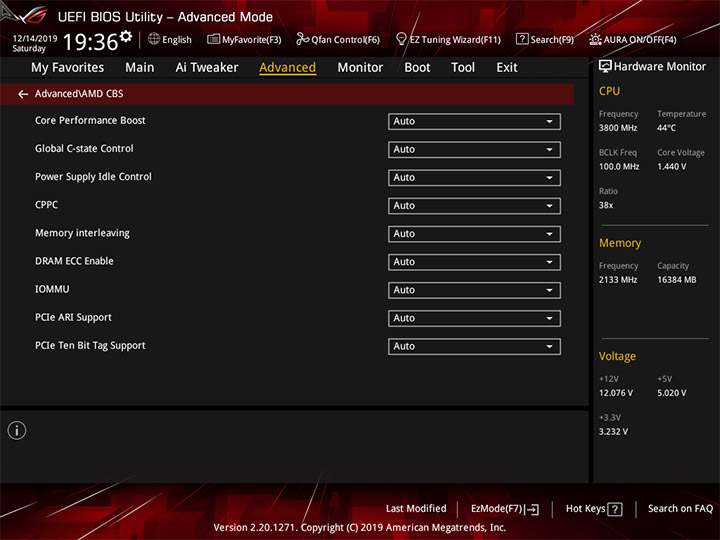
Task: Open the DRAM ECC Enable dropdown
Action: 474,262
